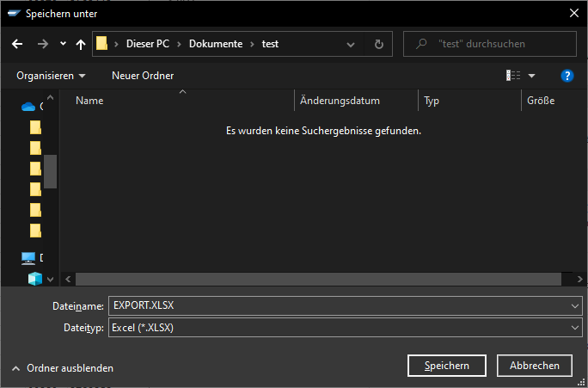Refresh the current folder view
588x388 pixels.
pyautogui.click(x=378, y=44)
